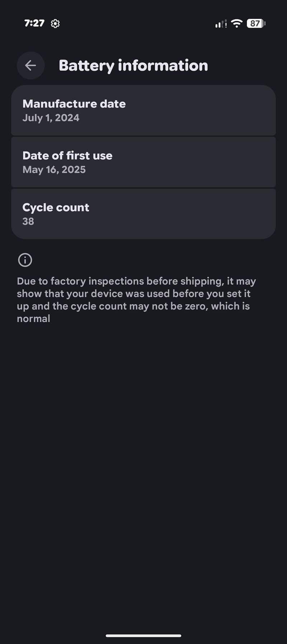The width and height of the screenshot is (287, 644).
Task: Tap the Date of first use label
Action: (67, 155)
